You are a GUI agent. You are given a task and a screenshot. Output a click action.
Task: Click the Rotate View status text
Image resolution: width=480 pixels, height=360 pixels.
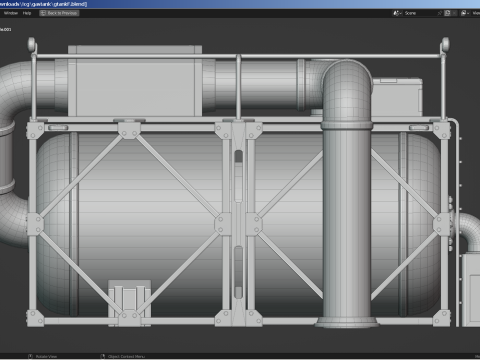pyautogui.click(x=46, y=356)
